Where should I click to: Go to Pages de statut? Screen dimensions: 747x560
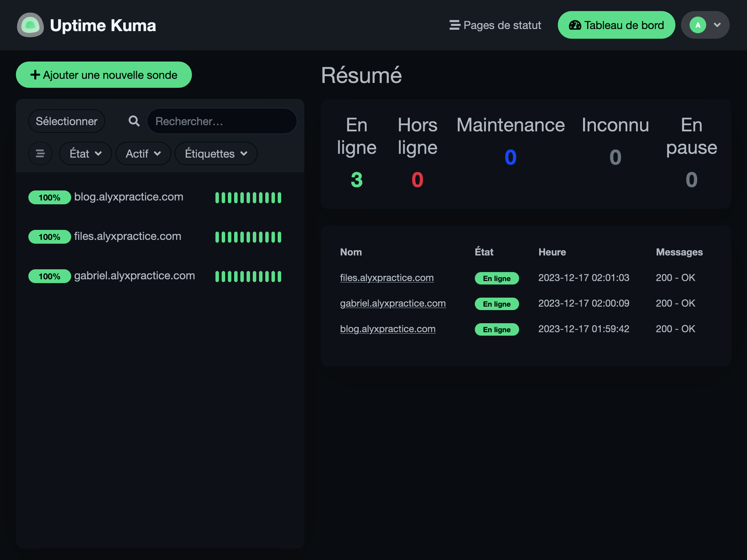(x=495, y=25)
